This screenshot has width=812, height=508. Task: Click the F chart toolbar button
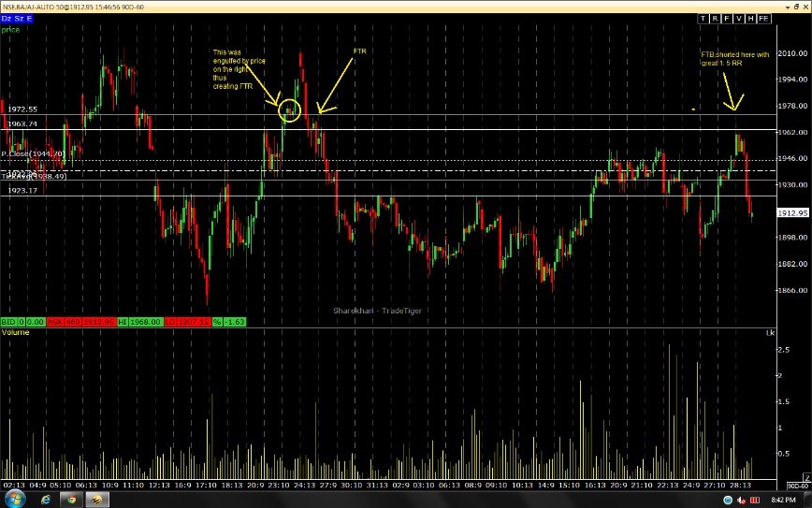pos(727,19)
